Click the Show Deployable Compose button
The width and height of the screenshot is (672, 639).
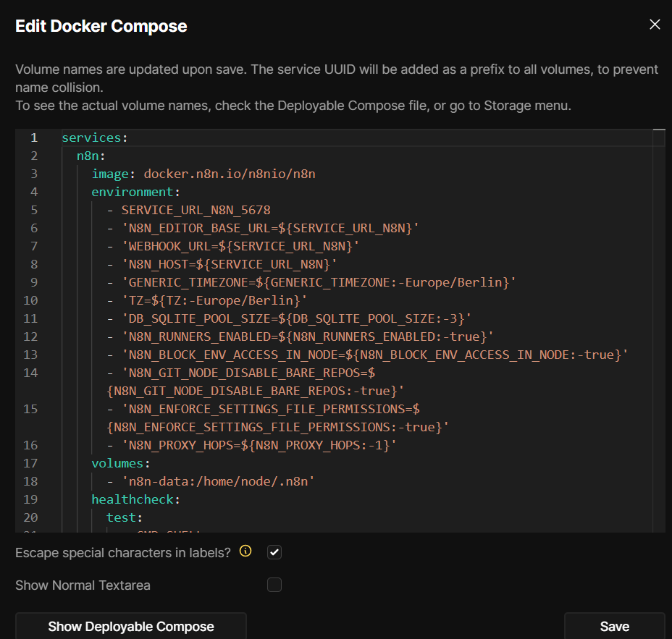pyautogui.click(x=131, y=627)
